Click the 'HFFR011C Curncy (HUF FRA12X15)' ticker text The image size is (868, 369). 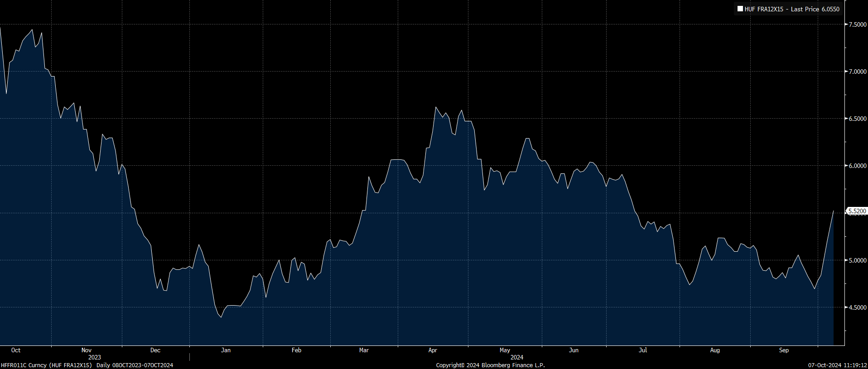[47, 365]
